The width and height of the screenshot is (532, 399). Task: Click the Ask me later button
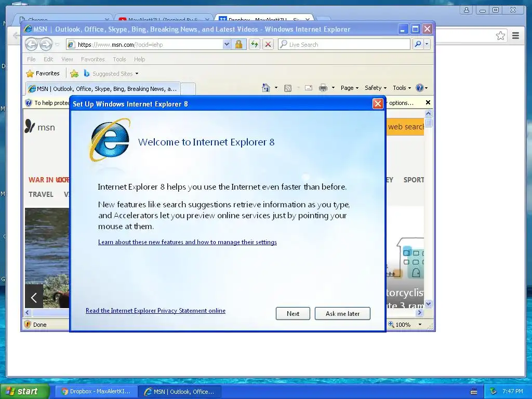point(342,313)
